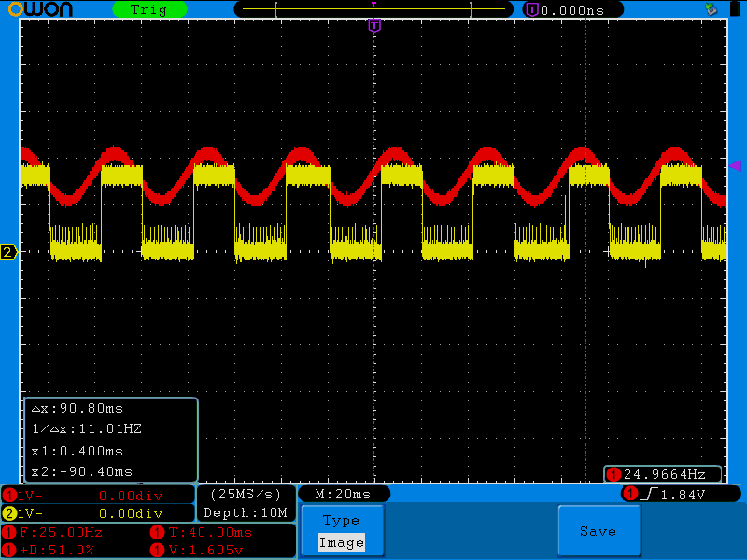Screen dimensions: 747x560
Task: Click the cursor measurement delta x readout
Action: click(78, 409)
